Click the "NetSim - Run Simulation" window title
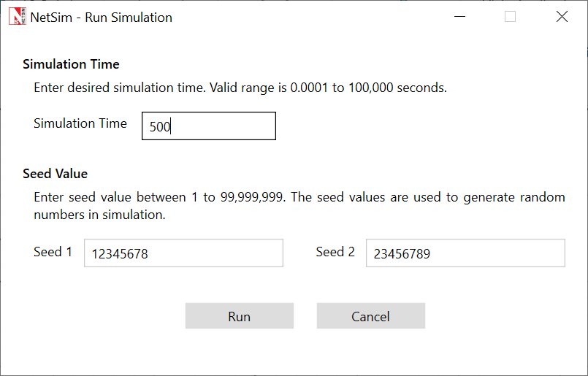Screen dimensions: 588x376 point(102,18)
